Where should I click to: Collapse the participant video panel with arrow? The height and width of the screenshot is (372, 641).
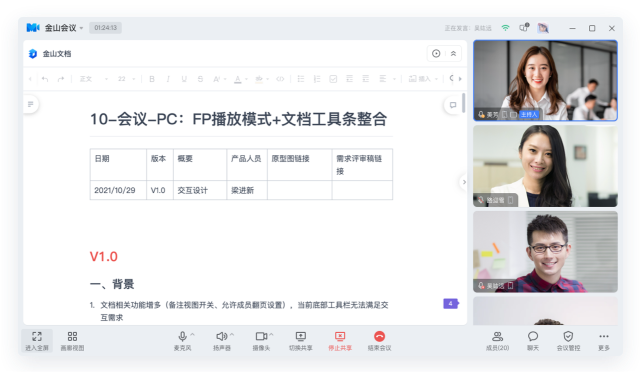pos(464,182)
